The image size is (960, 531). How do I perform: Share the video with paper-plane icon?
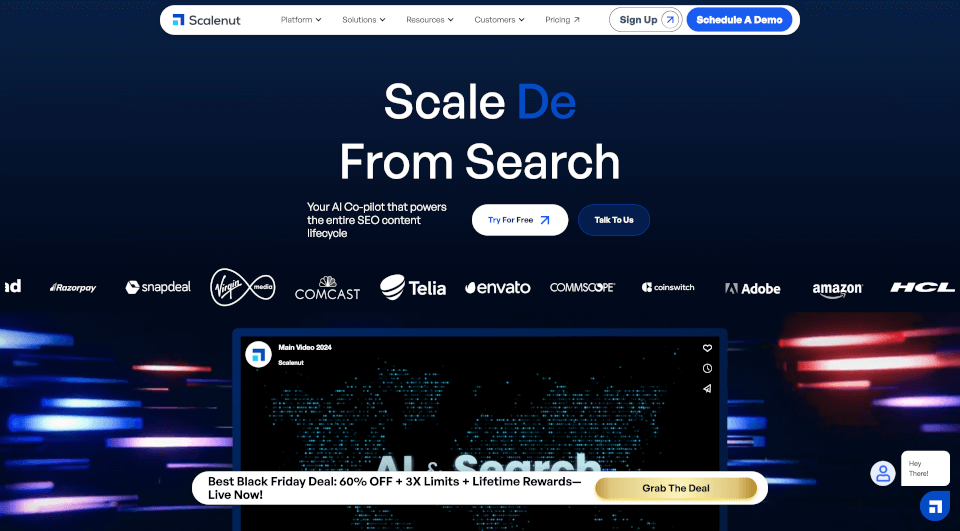707,388
